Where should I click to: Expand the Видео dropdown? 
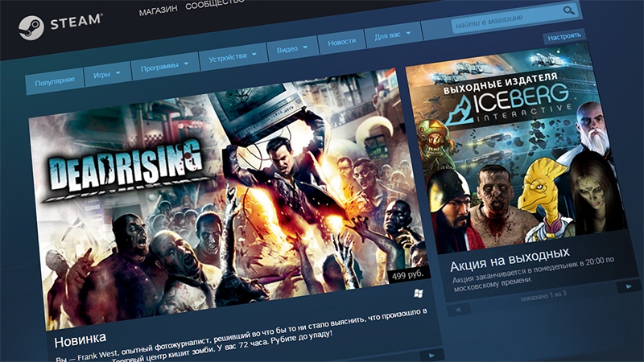(292, 49)
